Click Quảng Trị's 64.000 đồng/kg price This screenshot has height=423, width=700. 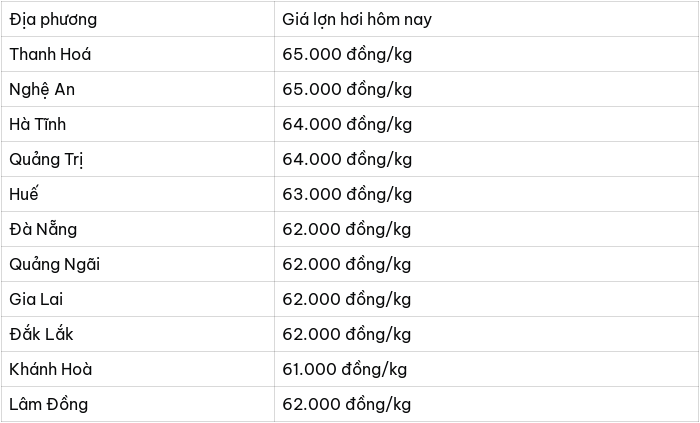(347, 159)
